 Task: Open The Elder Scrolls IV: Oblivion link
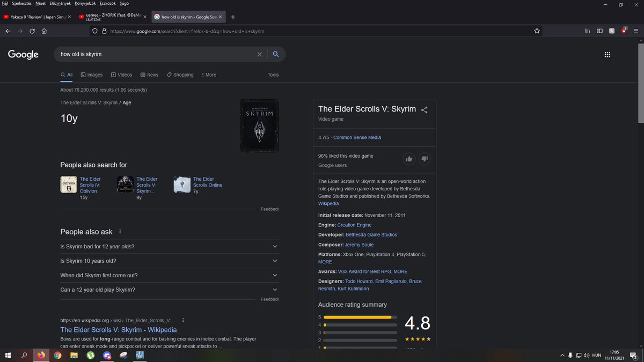click(90, 185)
